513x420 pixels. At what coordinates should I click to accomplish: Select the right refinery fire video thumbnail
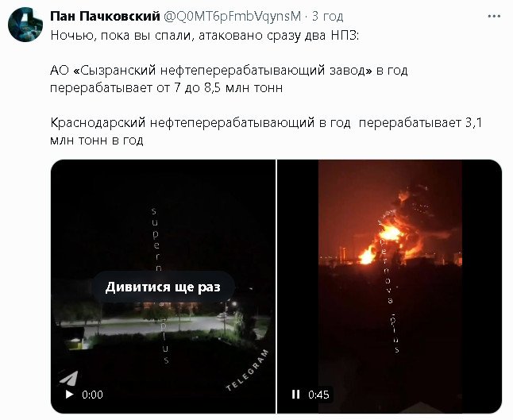(389, 287)
